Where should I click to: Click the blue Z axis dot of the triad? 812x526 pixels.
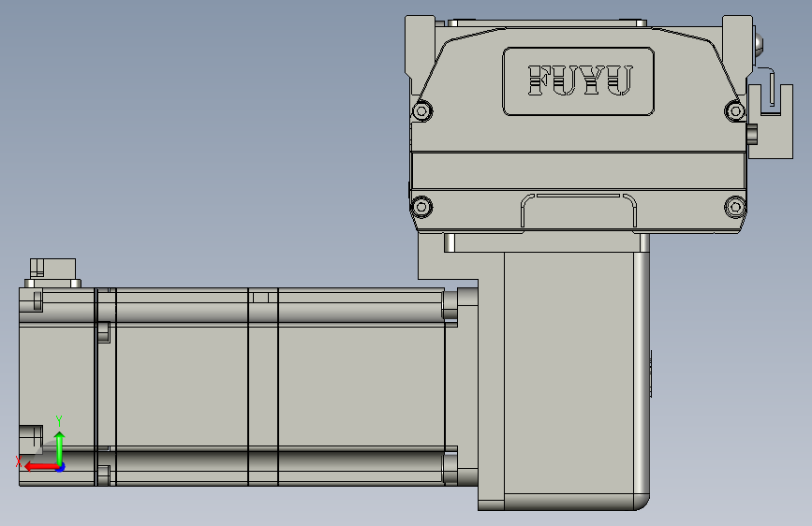point(61,468)
